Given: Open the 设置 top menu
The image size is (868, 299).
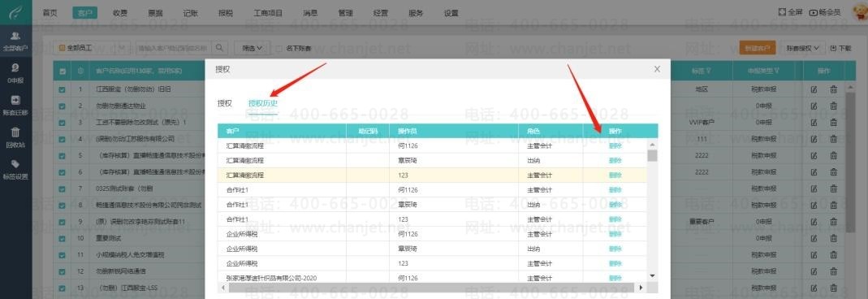Looking at the screenshot, I should coord(451,12).
